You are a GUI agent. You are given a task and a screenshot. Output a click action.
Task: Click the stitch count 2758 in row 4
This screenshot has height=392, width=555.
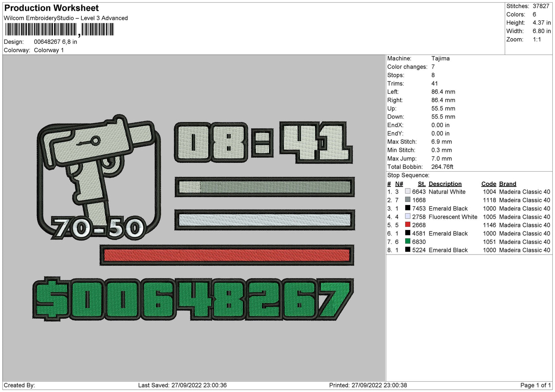tap(419, 217)
